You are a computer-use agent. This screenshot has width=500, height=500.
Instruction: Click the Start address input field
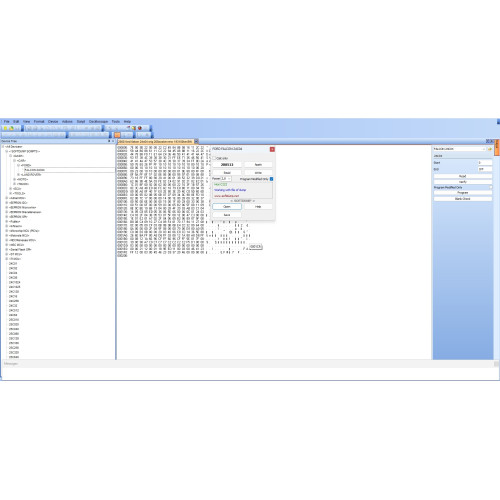[485, 163]
